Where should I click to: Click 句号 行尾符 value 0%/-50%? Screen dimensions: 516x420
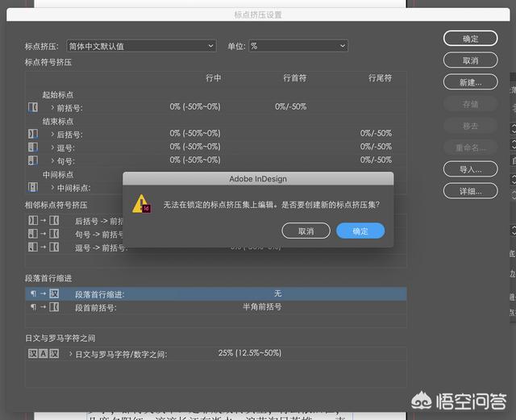[x=376, y=160]
